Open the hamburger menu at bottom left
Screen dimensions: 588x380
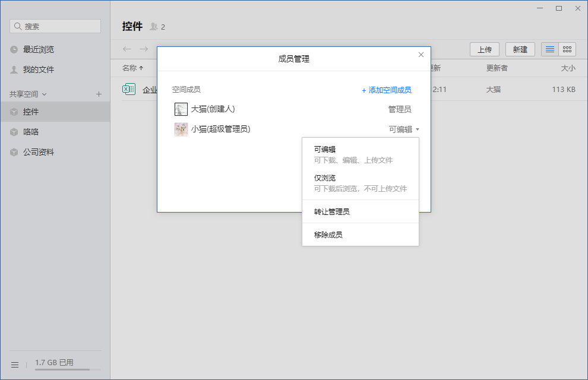[15, 364]
